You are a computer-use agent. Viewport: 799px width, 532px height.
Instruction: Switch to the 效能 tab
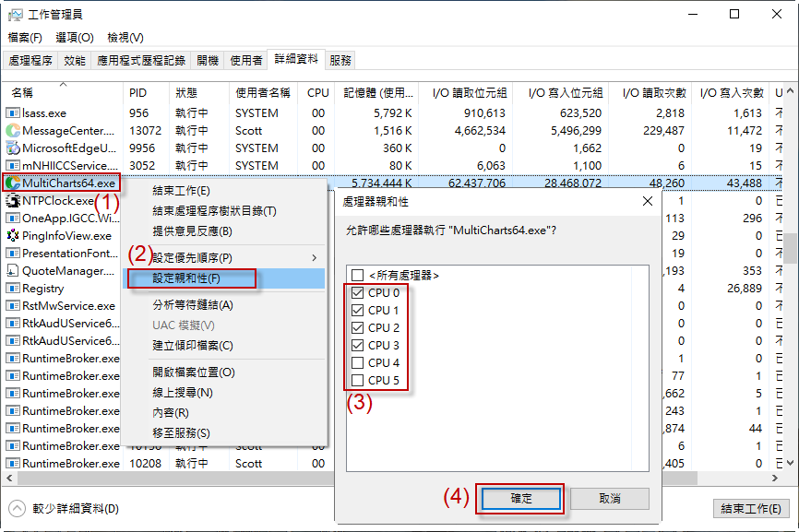pos(75,61)
